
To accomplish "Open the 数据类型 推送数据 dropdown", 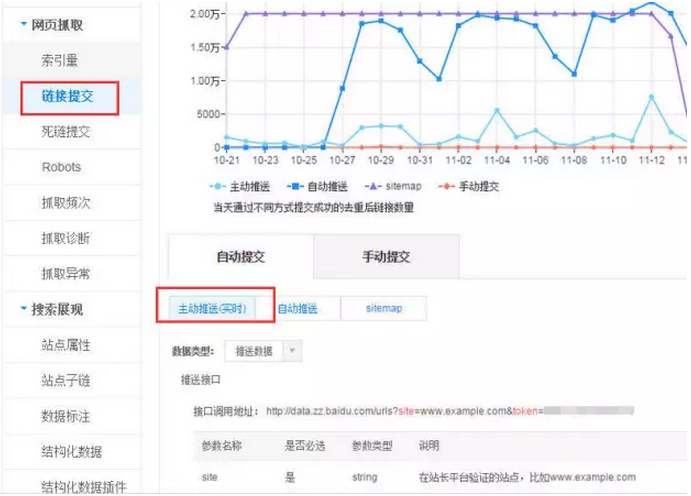I will click(263, 351).
